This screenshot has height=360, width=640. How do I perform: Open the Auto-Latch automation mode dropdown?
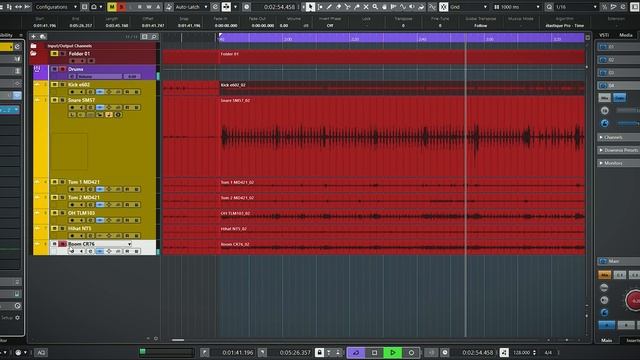click(x=191, y=7)
